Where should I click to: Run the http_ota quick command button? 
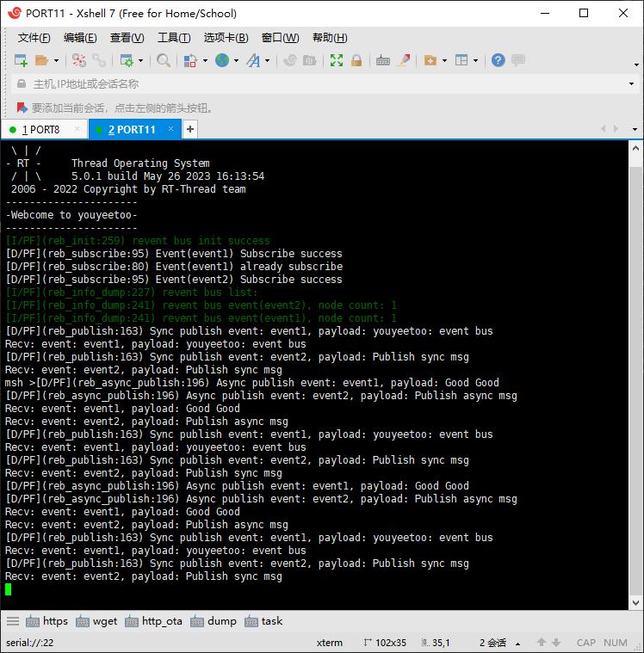click(x=153, y=621)
